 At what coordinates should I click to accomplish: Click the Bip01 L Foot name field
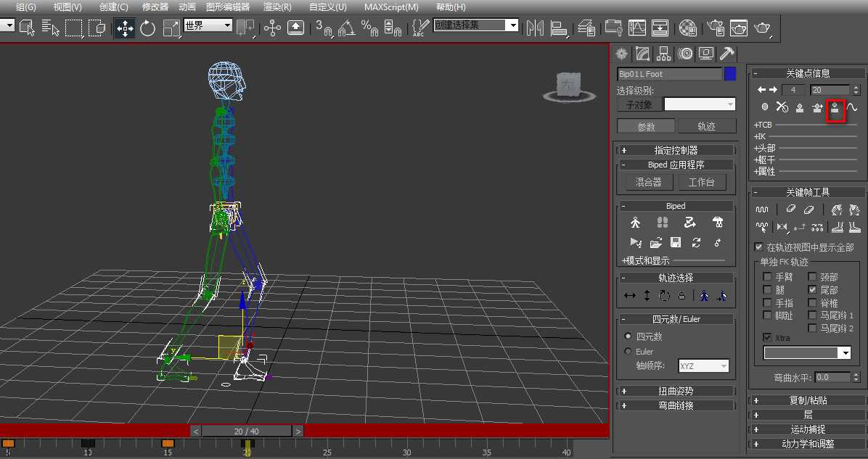[x=670, y=74]
